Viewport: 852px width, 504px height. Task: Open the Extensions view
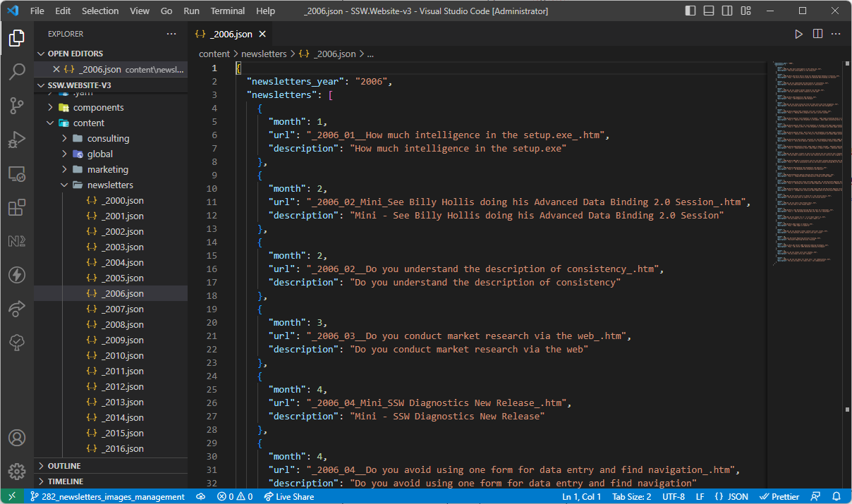(x=17, y=207)
